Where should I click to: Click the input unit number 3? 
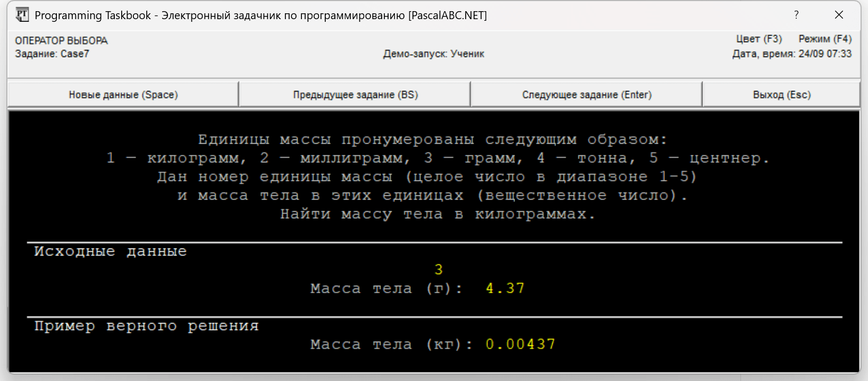click(438, 270)
